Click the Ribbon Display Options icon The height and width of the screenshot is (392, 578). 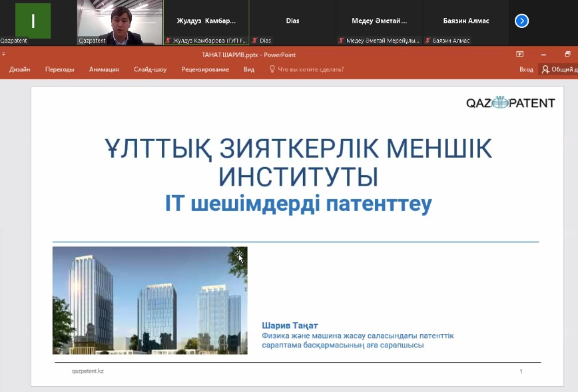[520, 55]
